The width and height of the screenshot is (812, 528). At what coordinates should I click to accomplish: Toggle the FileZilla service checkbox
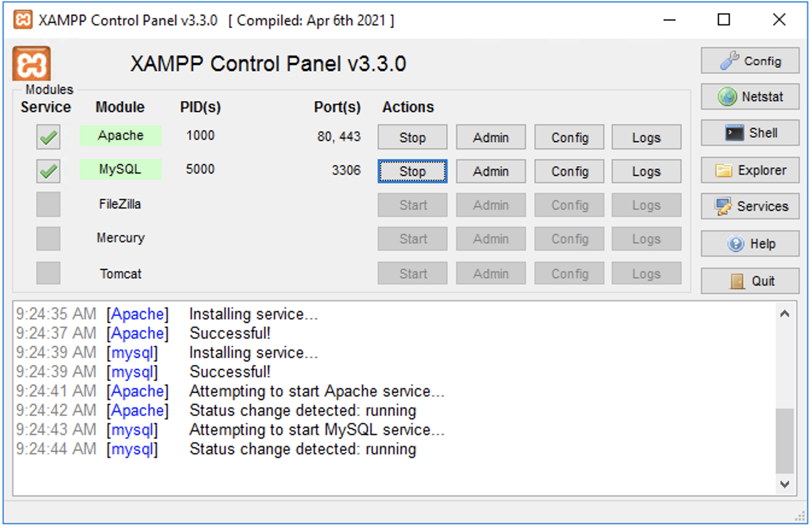coord(48,204)
